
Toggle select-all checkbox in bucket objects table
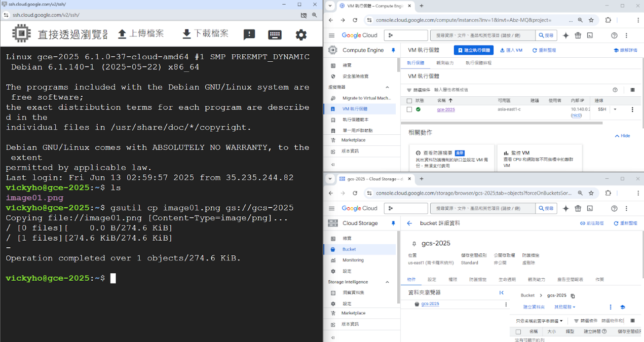pos(518,332)
